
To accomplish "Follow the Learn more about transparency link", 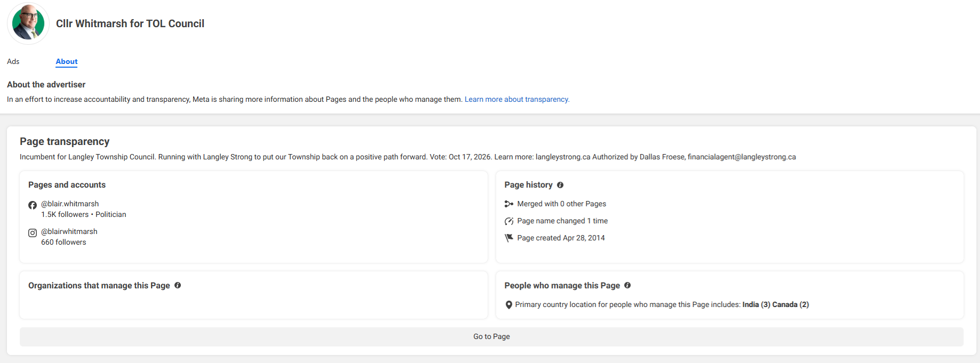I will coord(517,99).
